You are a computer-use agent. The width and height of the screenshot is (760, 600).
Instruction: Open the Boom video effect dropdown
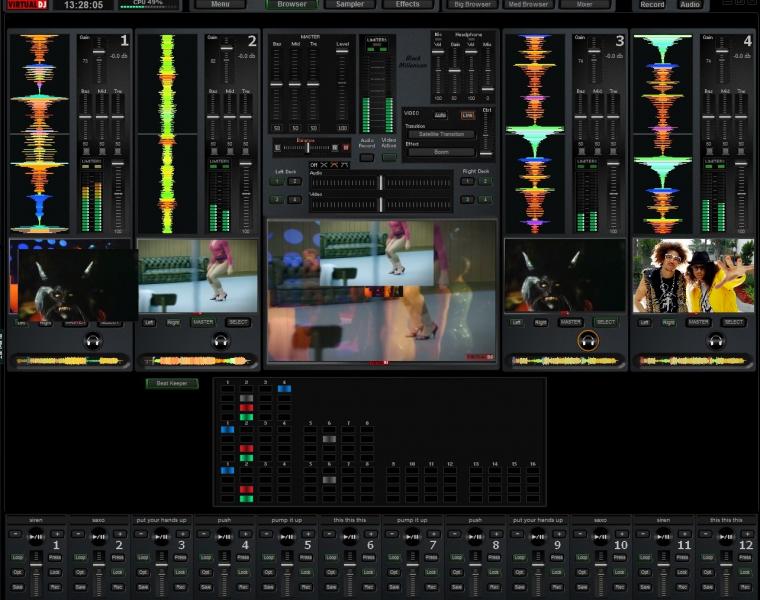[x=440, y=152]
